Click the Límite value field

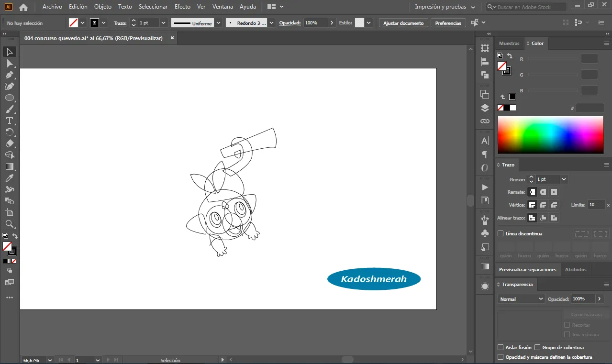(x=596, y=205)
